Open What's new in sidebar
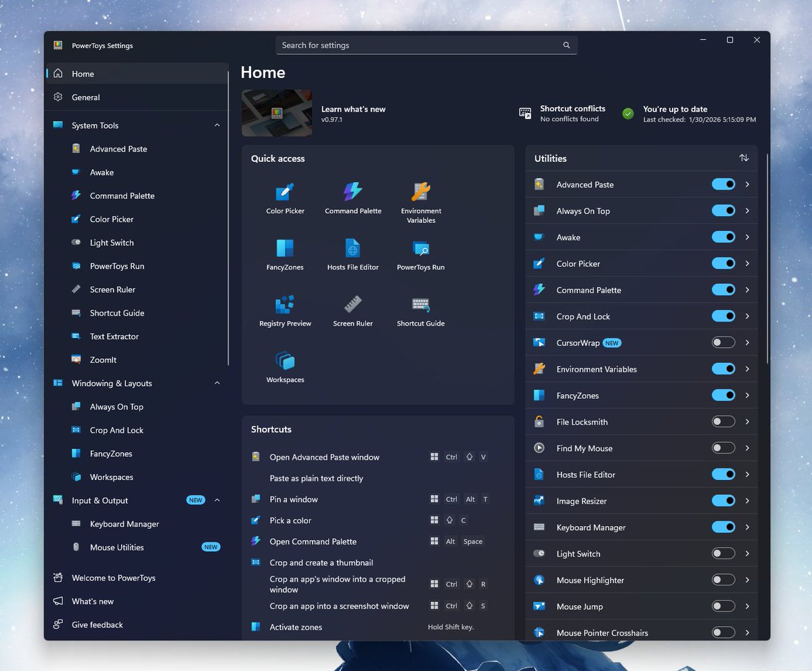The width and height of the screenshot is (812, 671). pos(137,601)
